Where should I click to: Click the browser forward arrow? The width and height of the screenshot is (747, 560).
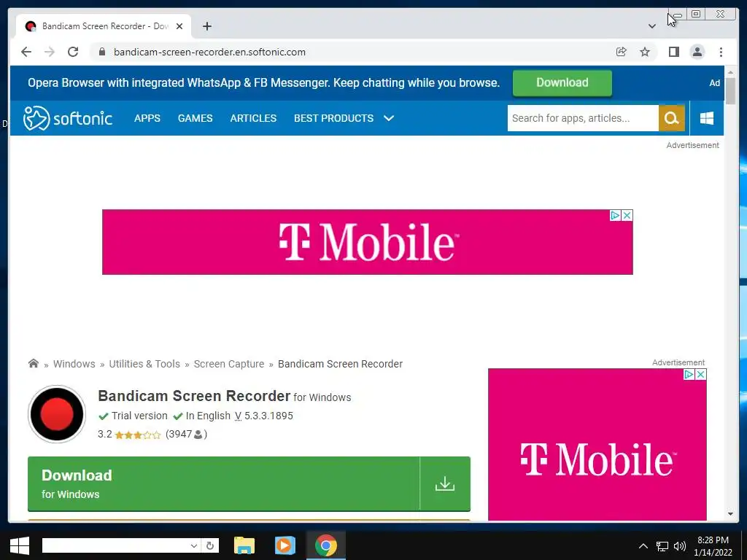[x=50, y=52]
